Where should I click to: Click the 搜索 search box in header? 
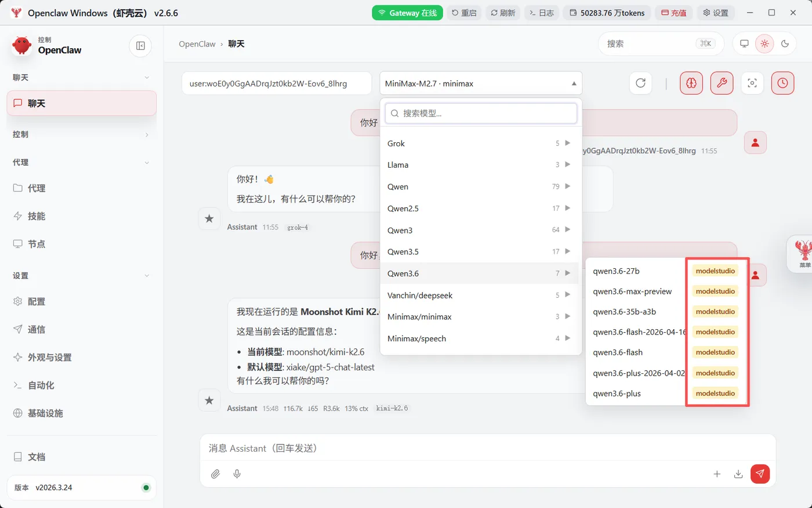(661, 44)
